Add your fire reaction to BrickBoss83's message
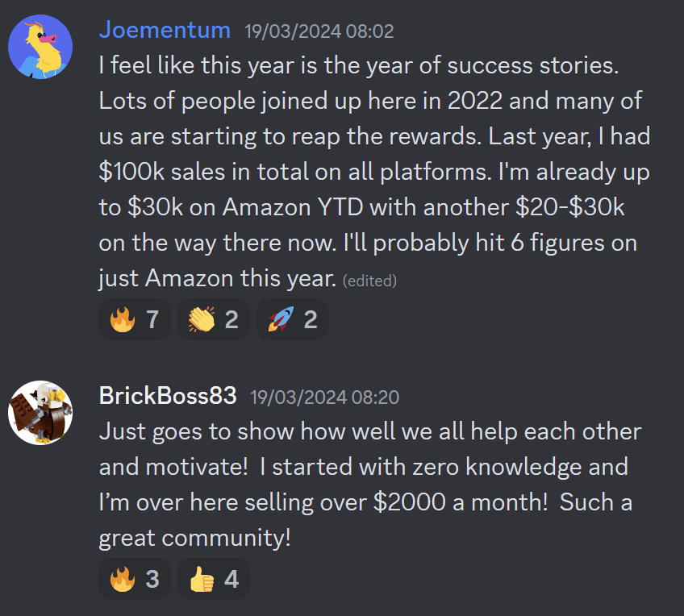 click(134, 579)
